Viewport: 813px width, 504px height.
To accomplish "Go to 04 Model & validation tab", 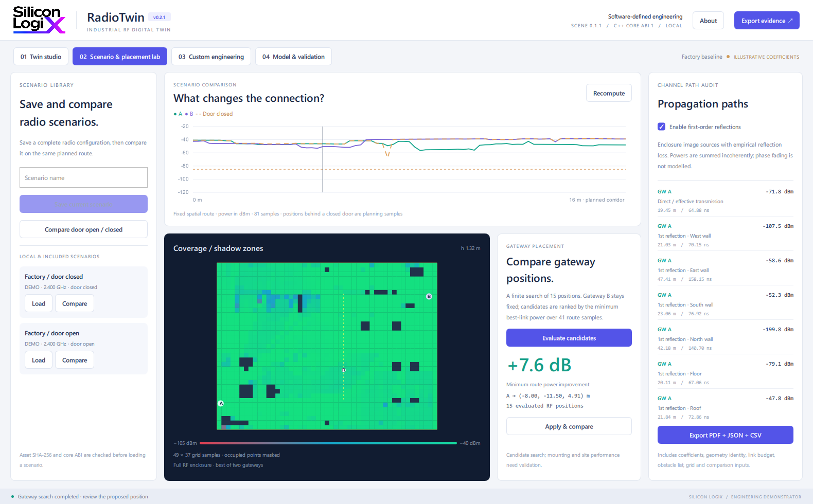I will coord(293,57).
